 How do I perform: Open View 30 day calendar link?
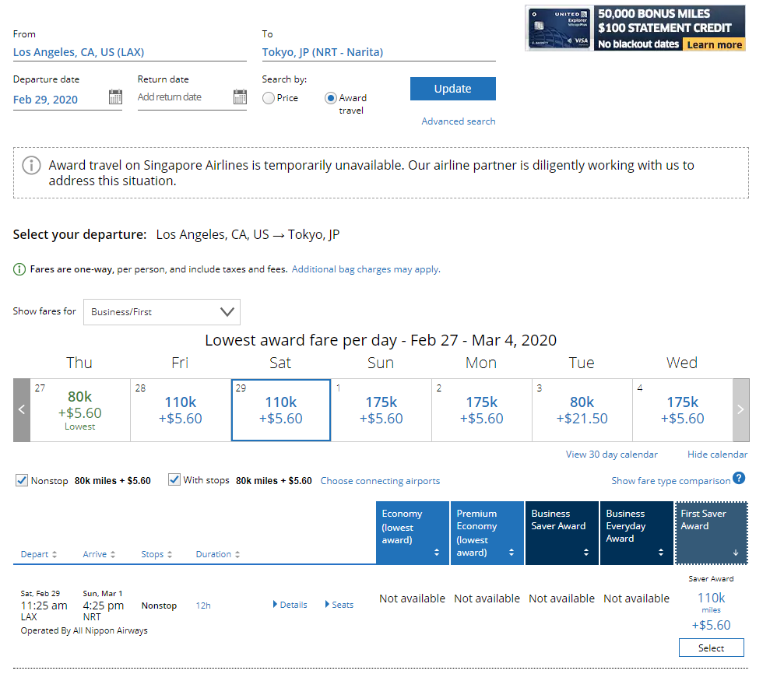click(x=611, y=455)
